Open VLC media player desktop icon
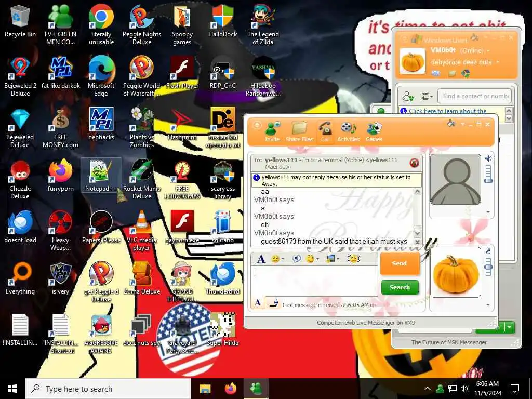This screenshot has height=399, width=532. (141, 230)
